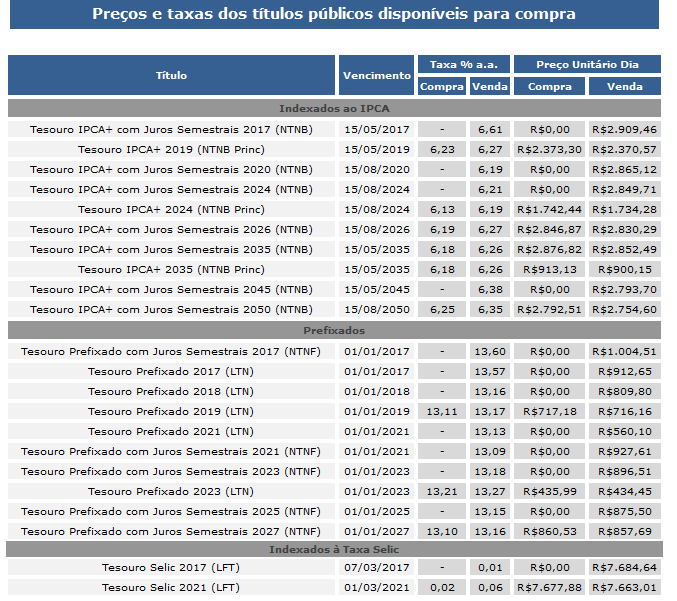Click the R$913,13 purchase price
The width and height of the screenshot is (677, 601).
click(550, 269)
